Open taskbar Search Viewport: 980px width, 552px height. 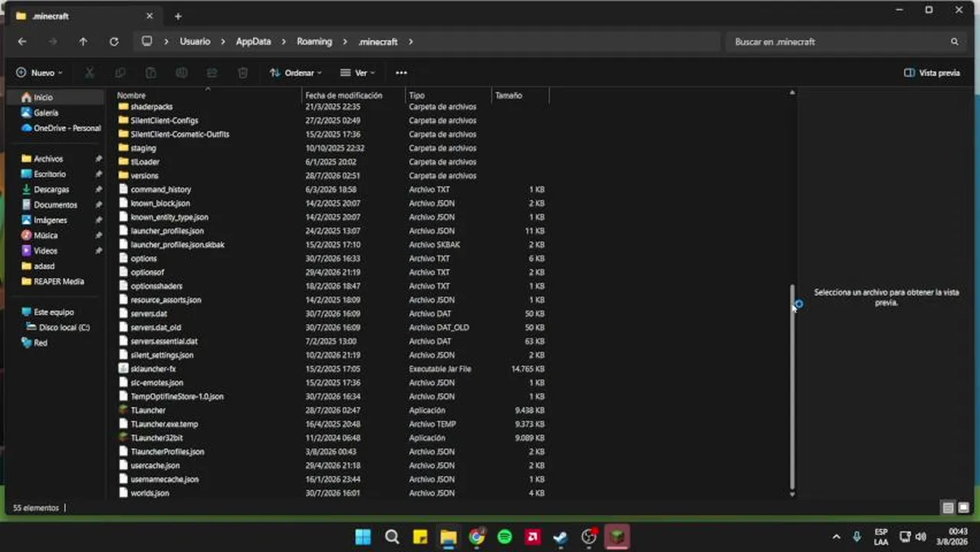(x=392, y=537)
